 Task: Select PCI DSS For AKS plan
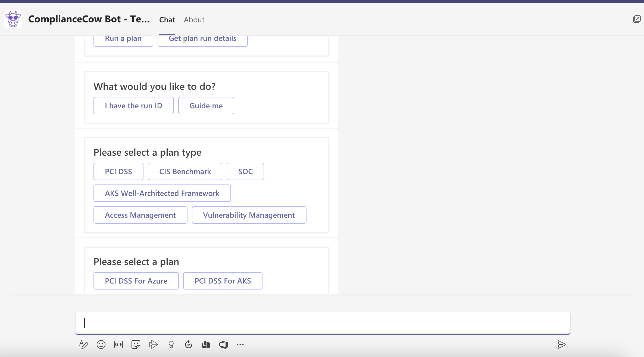223,281
